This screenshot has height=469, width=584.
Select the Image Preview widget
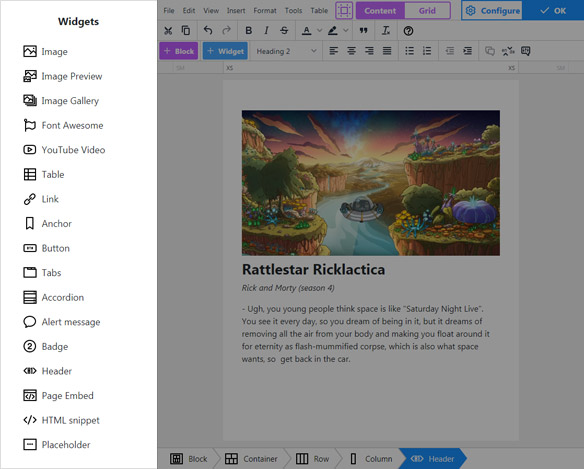(x=63, y=76)
